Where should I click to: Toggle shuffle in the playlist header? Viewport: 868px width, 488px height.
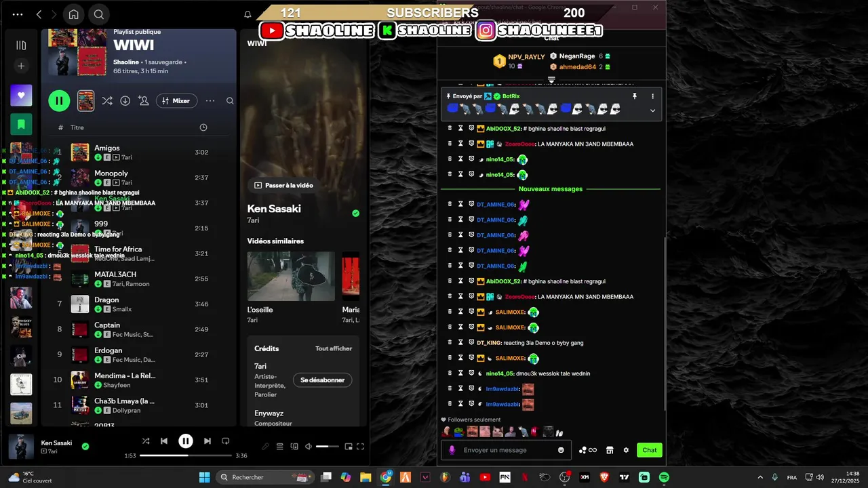(107, 101)
